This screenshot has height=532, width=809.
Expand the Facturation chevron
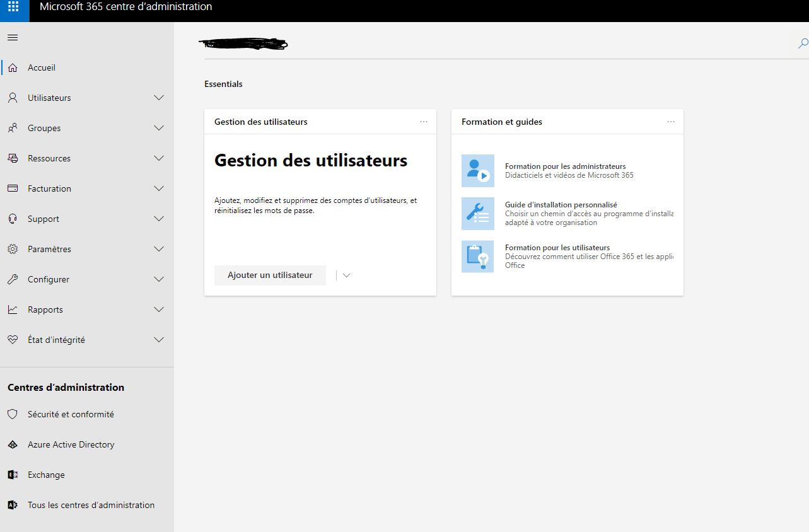(159, 188)
